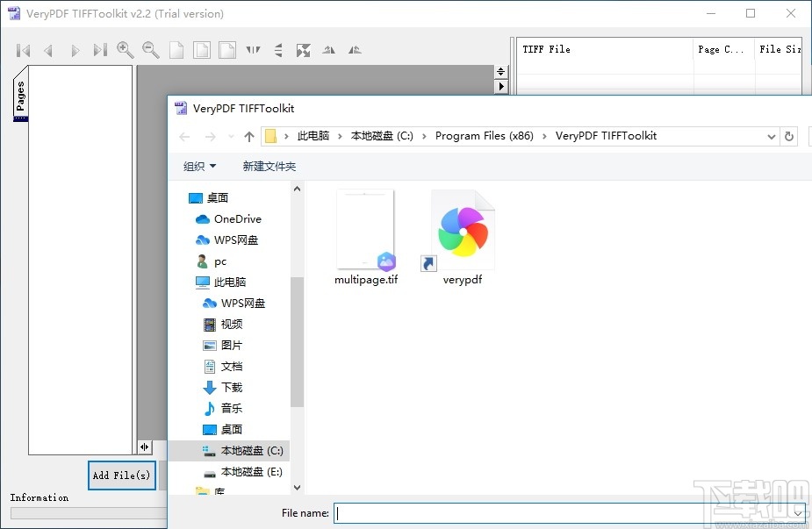Open the address bar history dropdown arrow
This screenshot has height=529, width=812.
pos(770,136)
